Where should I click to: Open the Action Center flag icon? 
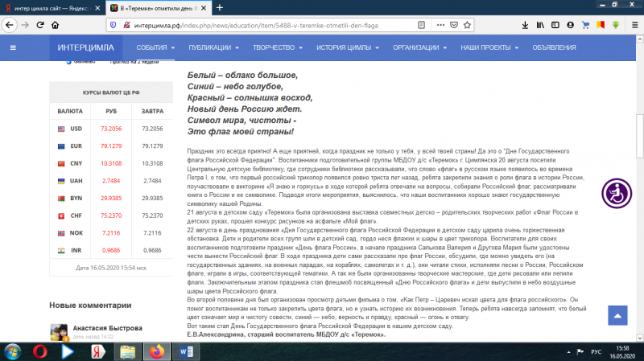(x=580, y=352)
